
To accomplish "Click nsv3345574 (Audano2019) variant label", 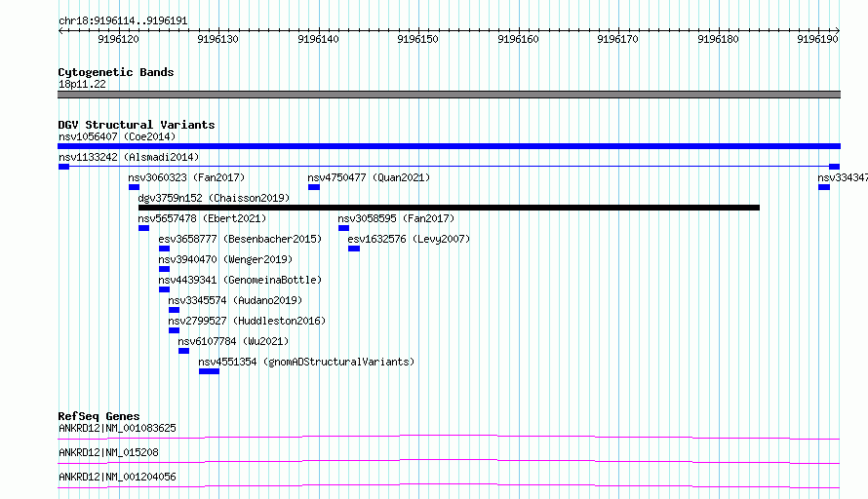I will pyautogui.click(x=235, y=300).
